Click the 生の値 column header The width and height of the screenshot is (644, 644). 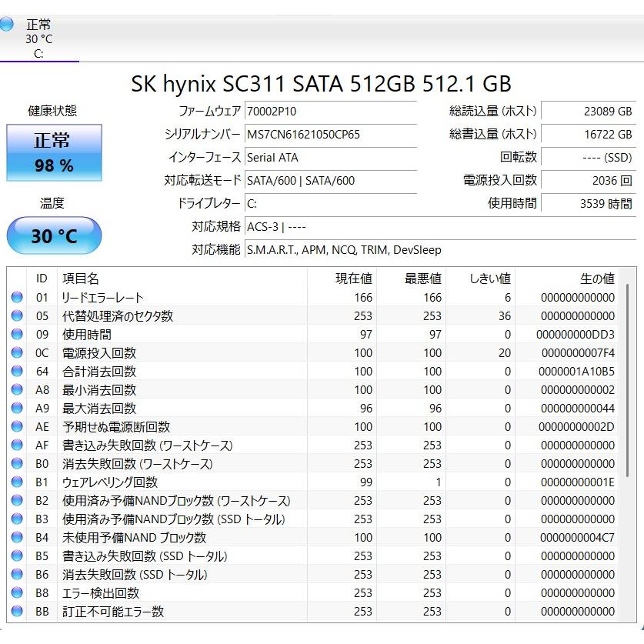point(567,279)
